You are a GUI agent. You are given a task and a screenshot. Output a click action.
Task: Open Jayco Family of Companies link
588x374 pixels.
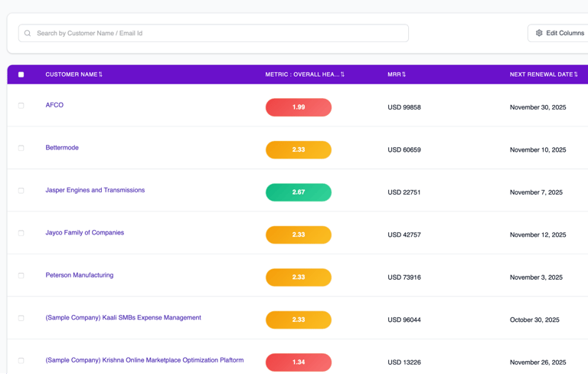point(84,232)
